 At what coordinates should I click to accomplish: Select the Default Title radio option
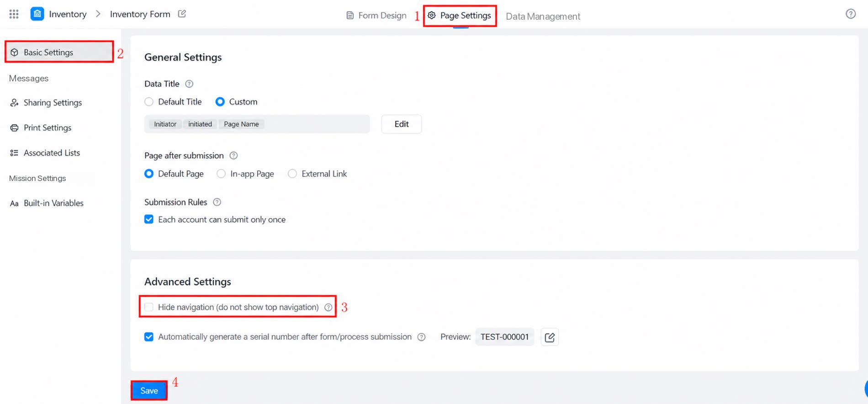tap(149, 102)
